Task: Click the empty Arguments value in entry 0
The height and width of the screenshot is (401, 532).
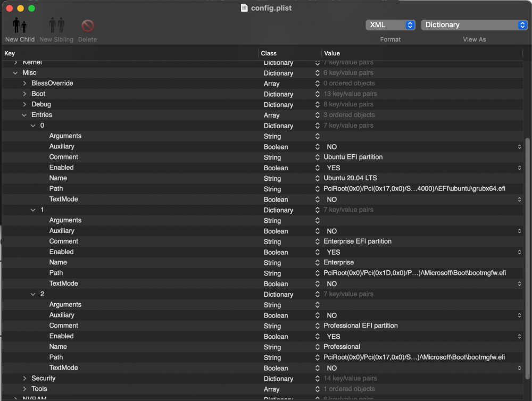Action: (x=422, y=136)
